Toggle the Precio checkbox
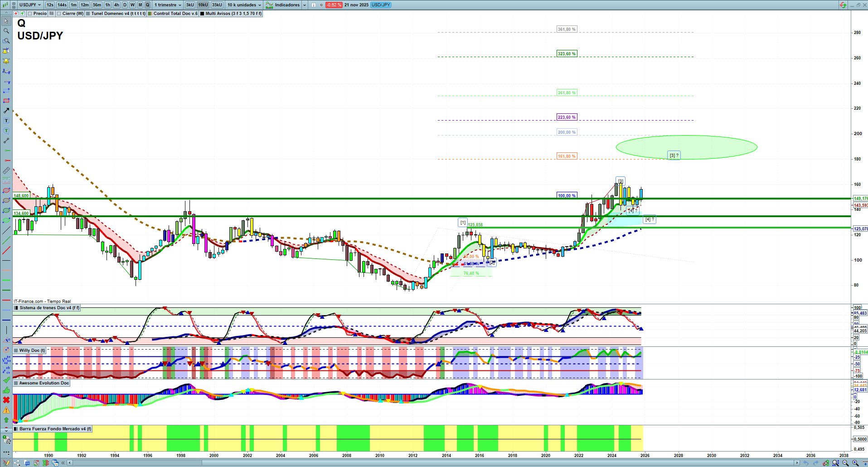The height and width of the screenshot is (467, 868). [x=30, y=14]
